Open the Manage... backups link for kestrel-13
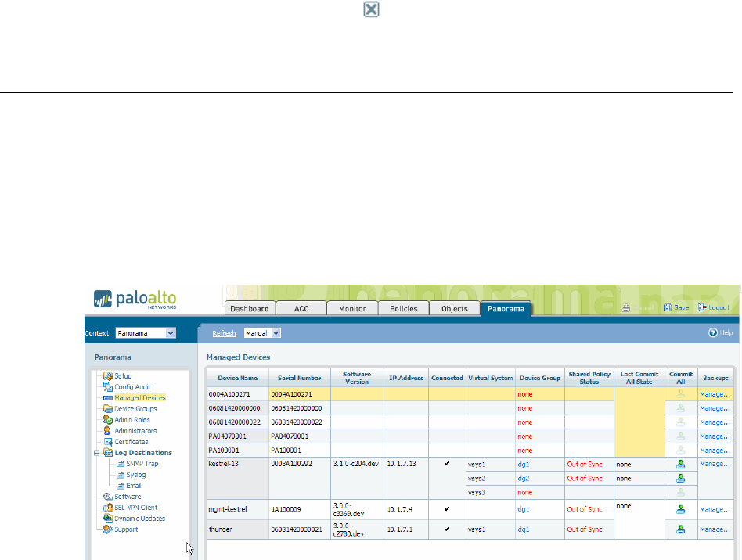This screenshot has height=560, width=742. click(715, 464)
